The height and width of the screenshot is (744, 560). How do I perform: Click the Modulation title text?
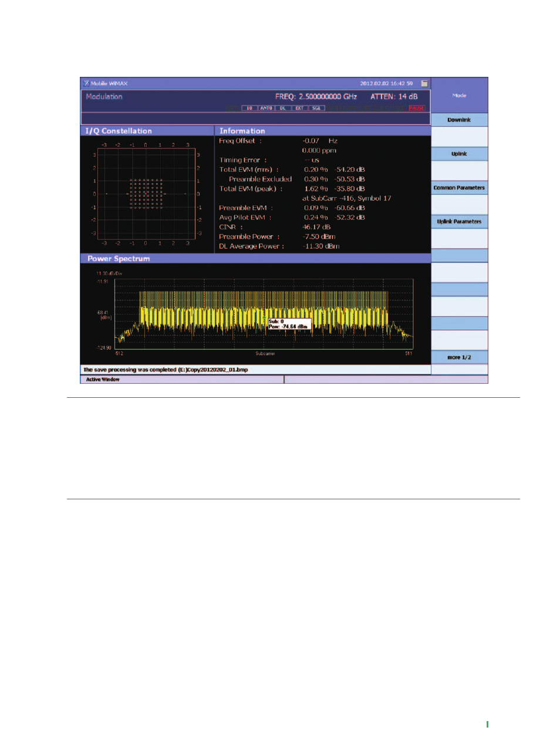pyautogui.click(x=104, y=97)
